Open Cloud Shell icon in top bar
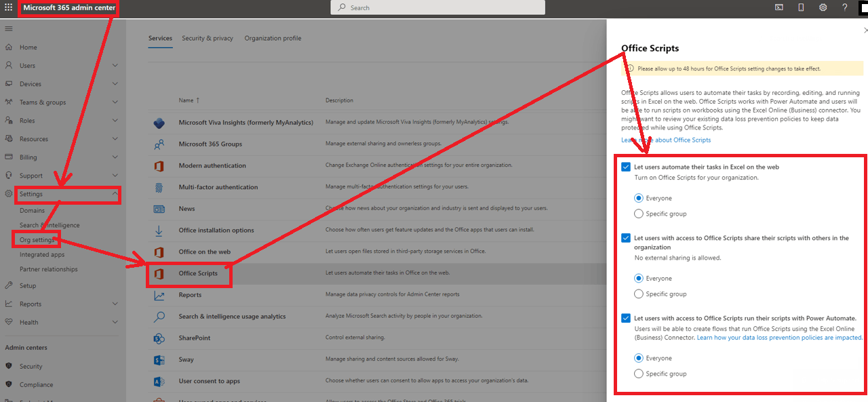The width and height of the screenshot is (868, 402). coord(779,7)
